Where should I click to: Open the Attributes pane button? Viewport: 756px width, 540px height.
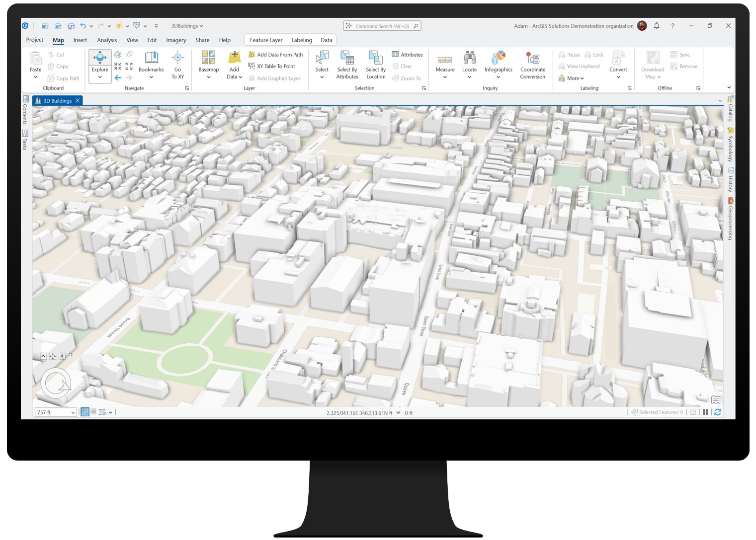tap(408, 54)
